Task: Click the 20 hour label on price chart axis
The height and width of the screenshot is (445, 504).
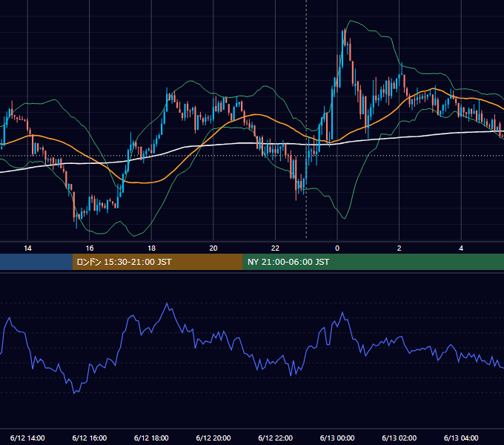Action: coord(213,248)
